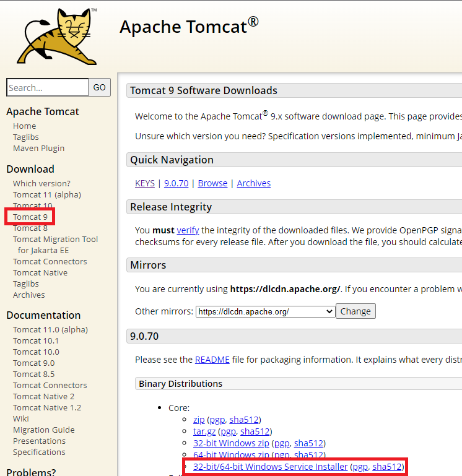This screenshot has height=476, width=462.
Task: Open pgp signature for 32-bit Windows zip
Action: tap(282, 443)
